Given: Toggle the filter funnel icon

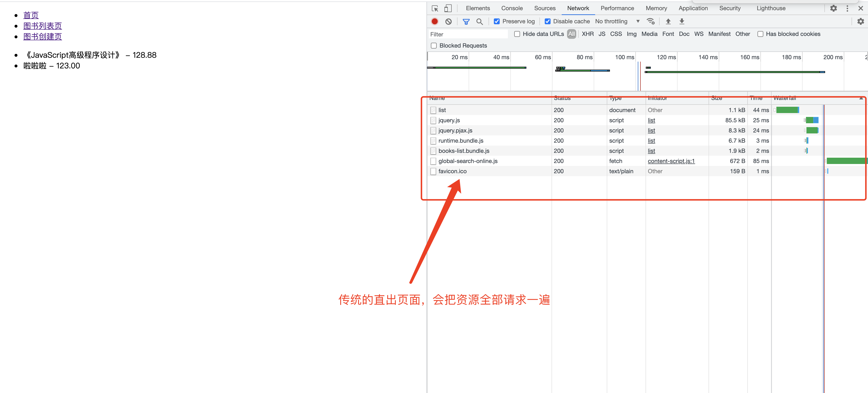Looking at the screenshot, I should tap(466, 21).
